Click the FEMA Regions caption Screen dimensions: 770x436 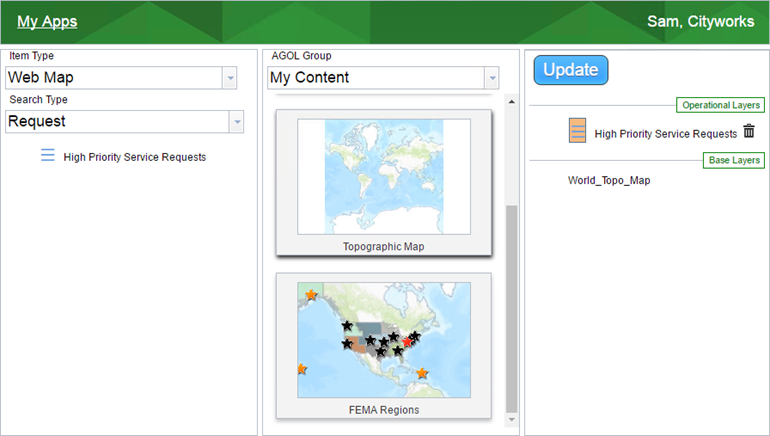point(384,410)
